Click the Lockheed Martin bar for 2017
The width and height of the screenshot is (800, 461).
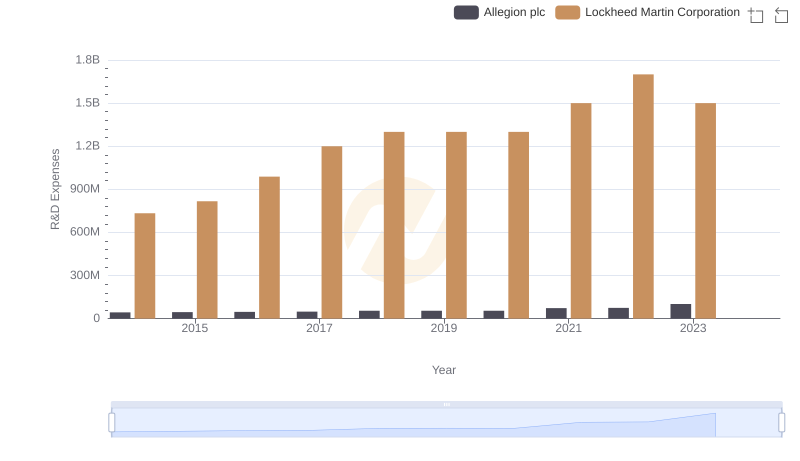(332, 232)
